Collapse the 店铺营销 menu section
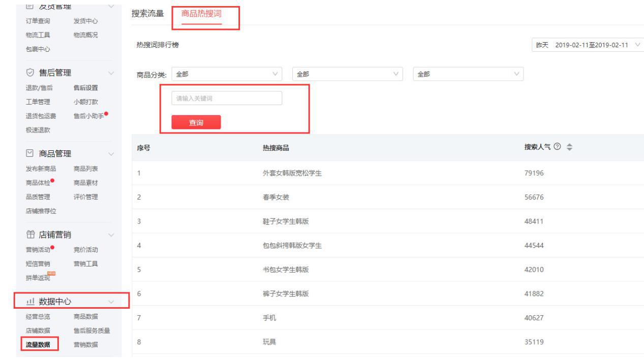The height and width of the screenshot is (362, 644). point(111,235)
